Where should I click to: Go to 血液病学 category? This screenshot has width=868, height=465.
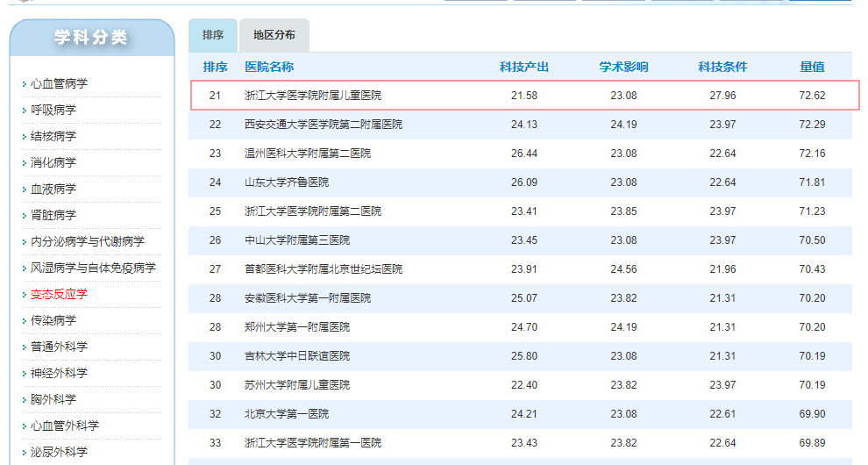click(53, 189)
